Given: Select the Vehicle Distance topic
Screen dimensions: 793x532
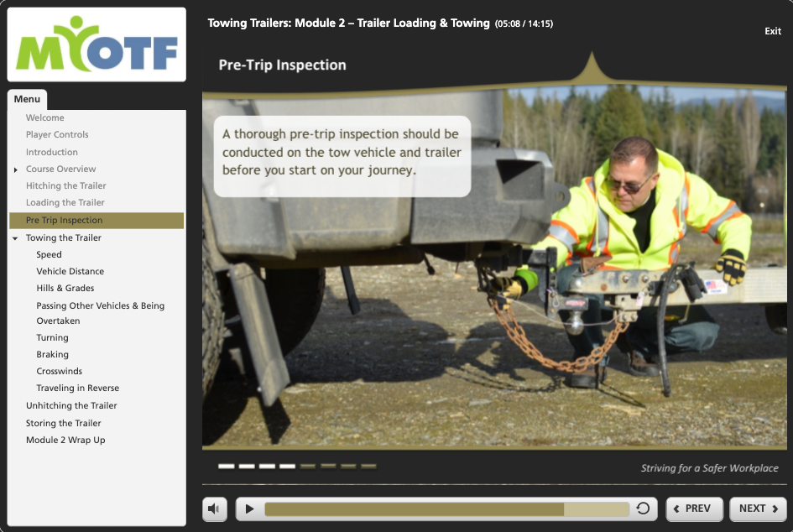Looking at the screenshot, I should tap(70, 272).
